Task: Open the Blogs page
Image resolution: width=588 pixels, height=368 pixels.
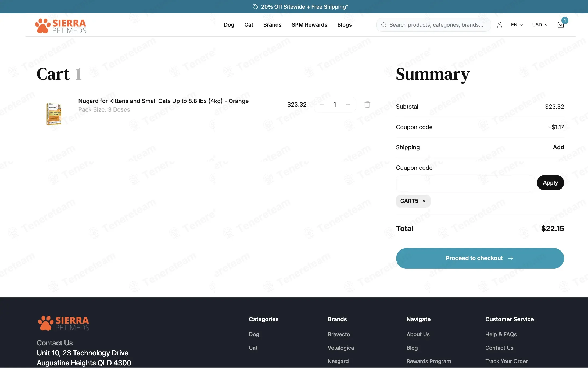Action: coord(345,25)
